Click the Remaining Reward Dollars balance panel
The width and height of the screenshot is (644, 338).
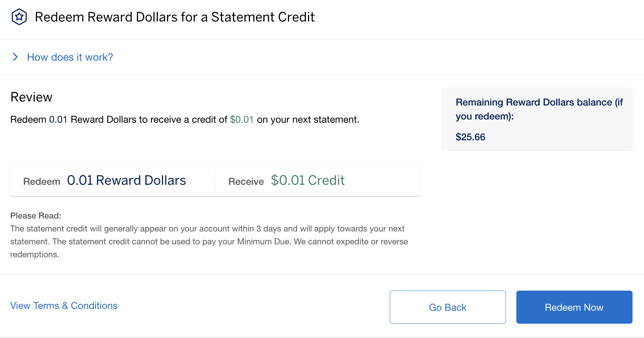coord(537,119)
